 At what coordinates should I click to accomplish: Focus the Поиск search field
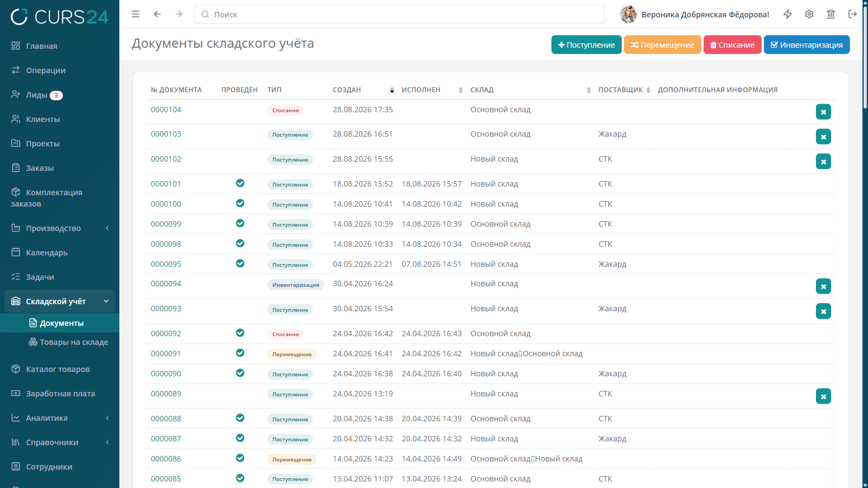click(x=399, y=14)
